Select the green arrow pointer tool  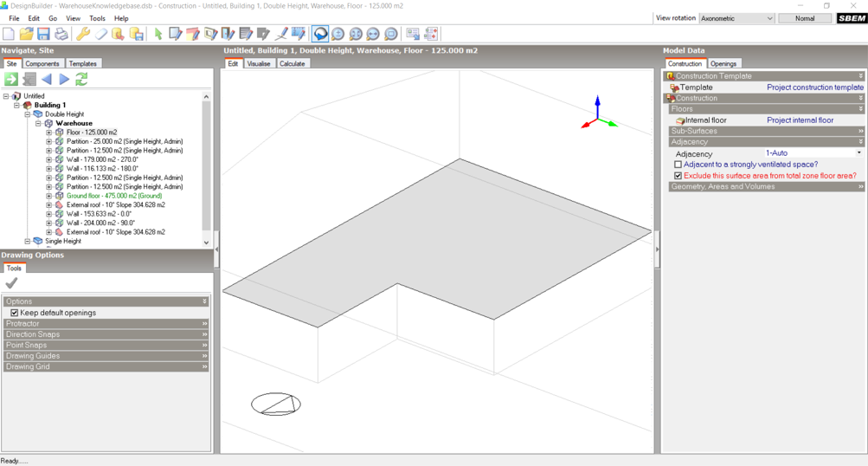[x=158, y=34]
